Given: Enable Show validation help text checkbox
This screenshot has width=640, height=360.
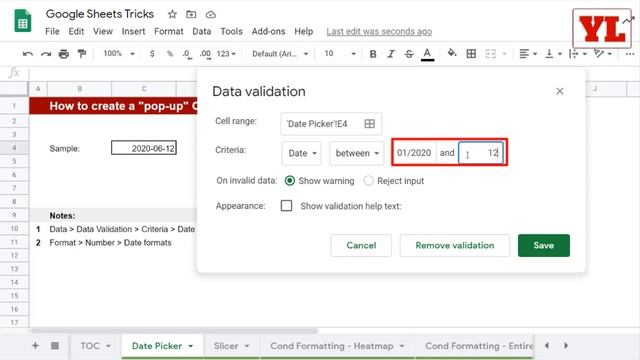Looking at the screenshot, I should coord(287,206).
